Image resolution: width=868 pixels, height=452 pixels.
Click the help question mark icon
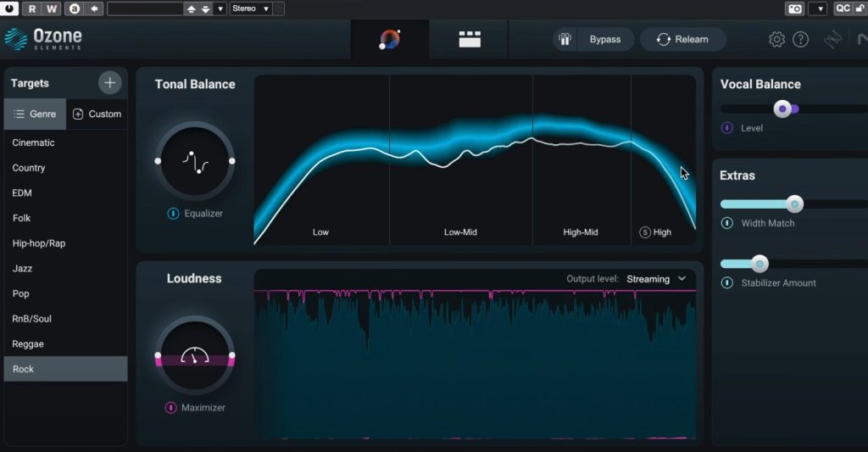tap(800, 39)
